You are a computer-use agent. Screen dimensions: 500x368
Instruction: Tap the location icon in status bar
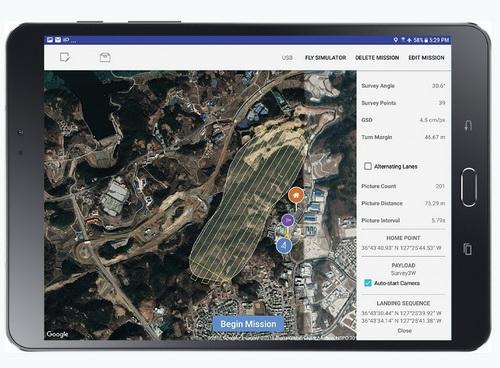396,40
